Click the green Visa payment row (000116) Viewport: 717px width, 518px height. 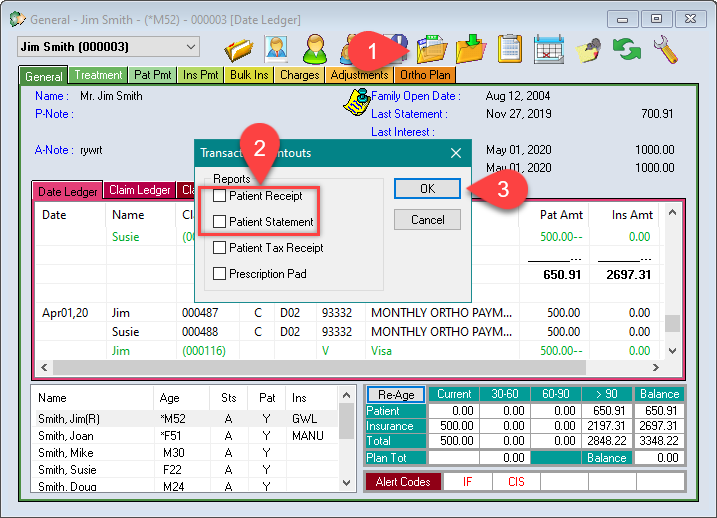point(350,351)
